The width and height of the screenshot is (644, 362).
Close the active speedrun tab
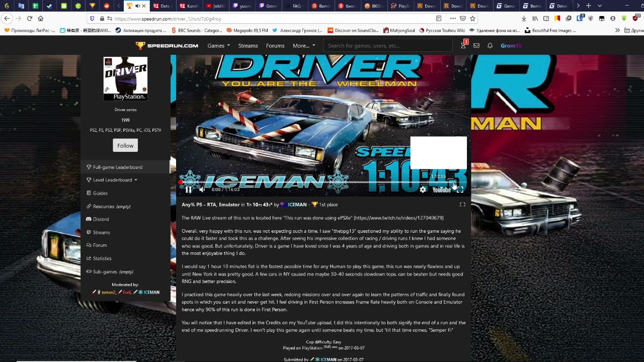pos(144,6)
